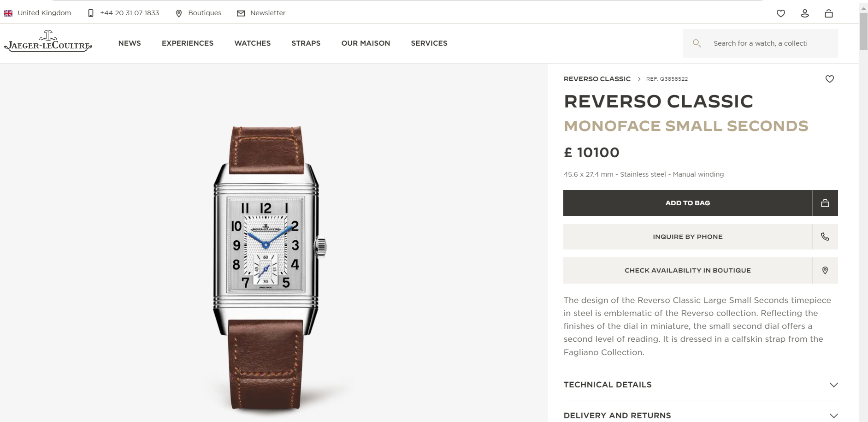Open the user account icon
The height and width of the screenshot is (422, 868).
[805, 13]
